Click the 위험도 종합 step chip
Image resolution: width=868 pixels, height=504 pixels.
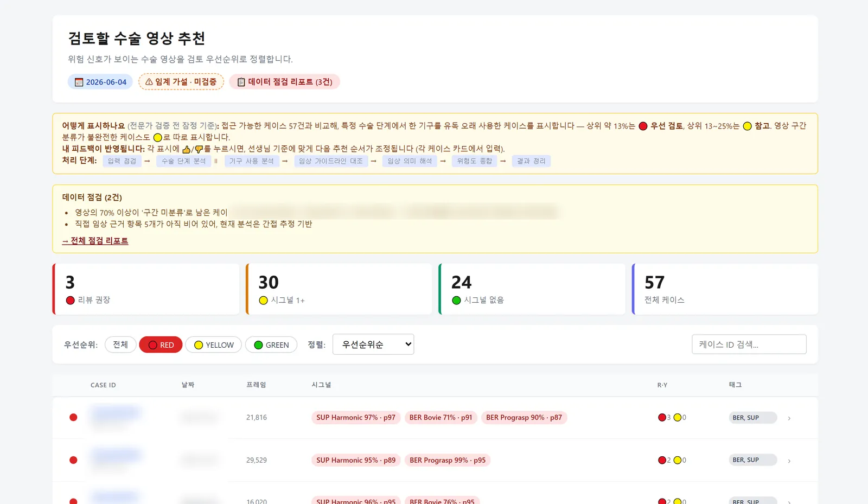pyautogui.click(x=475, y=161)
